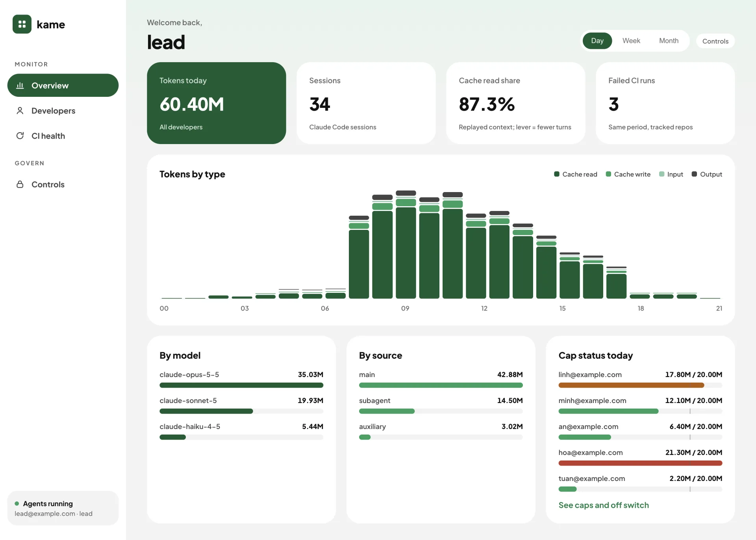The width and height of the screenshot is (756, 540).
Task: Click the 14.50M subagent value
Action: 510,400
